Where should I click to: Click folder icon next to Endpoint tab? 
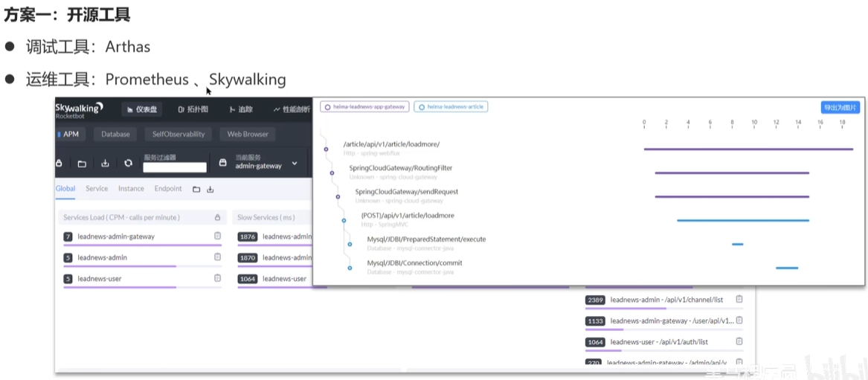196,189
